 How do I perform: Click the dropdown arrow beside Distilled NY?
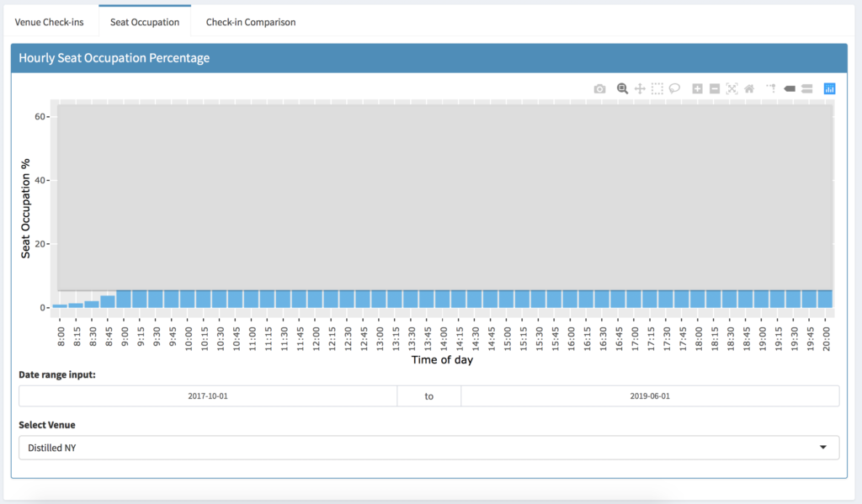(823, 448)
